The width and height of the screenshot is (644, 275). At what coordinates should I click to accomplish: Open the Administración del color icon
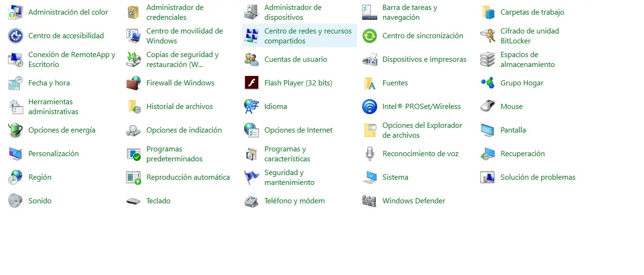[x=16, y=12]
